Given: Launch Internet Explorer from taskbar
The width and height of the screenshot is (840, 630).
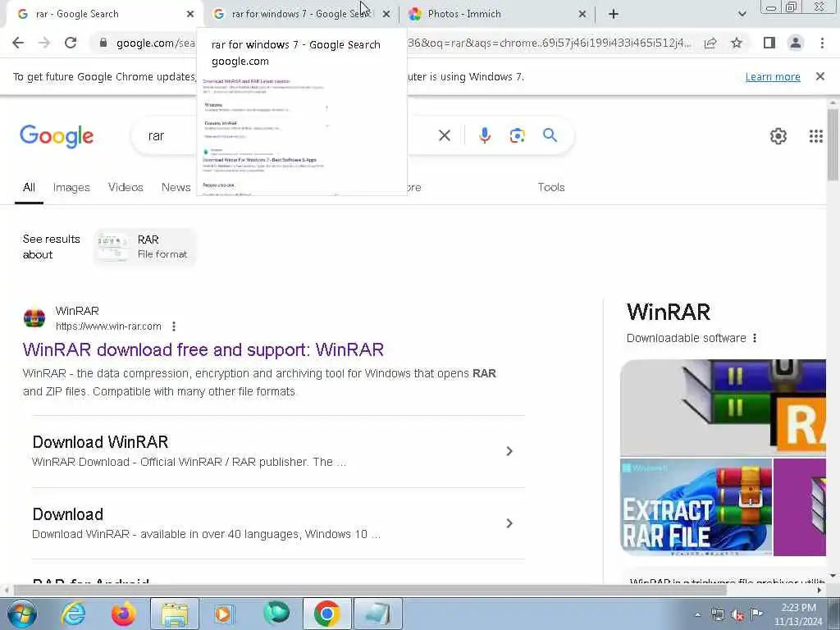Looking at the screenshot, I should point(73,614).
